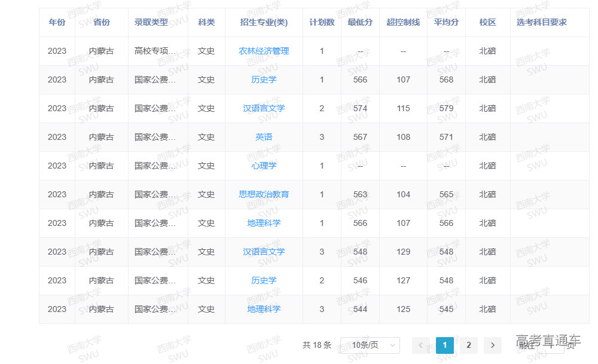Select page 1 in pagination
This screenshot has height=364, width=598.
[445, 345]
